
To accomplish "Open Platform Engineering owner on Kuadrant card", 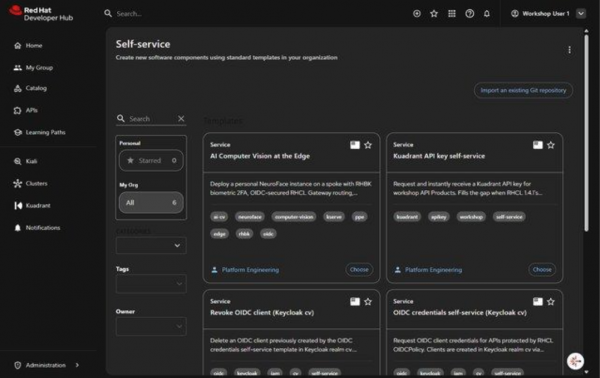I will click(x=433, y=270).
